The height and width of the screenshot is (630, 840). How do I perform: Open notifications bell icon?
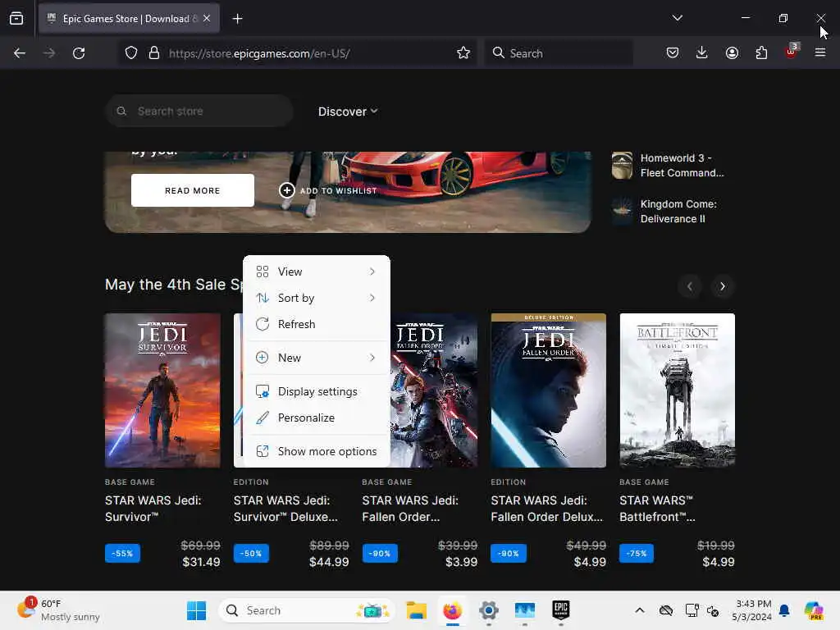pos(784,610)
